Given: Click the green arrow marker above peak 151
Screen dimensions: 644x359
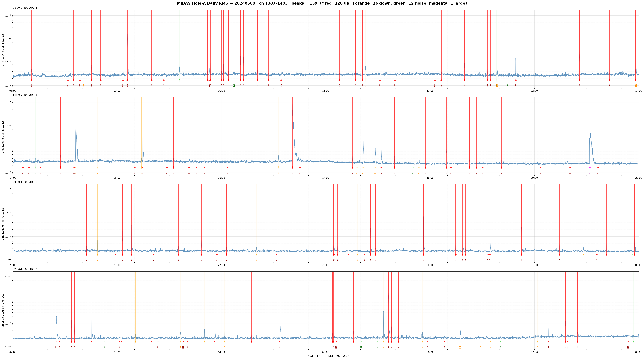Looking at the screenshot, I should (500, 342).
